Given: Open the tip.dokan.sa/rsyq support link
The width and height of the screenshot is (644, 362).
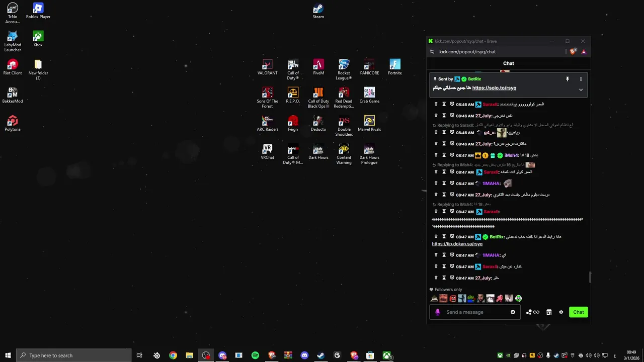Looking at the screenshot, I should coord(457,244).
